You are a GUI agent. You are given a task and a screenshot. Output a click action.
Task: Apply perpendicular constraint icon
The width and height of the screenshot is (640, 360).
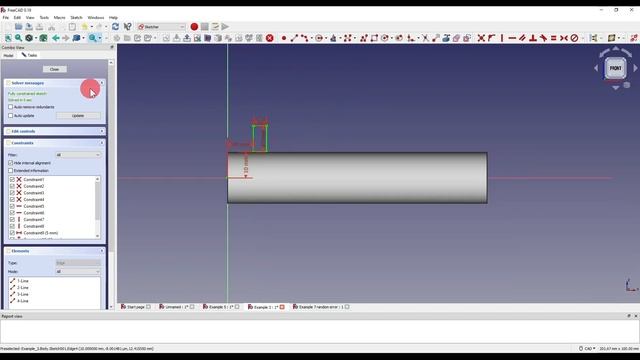click(533, 38)
